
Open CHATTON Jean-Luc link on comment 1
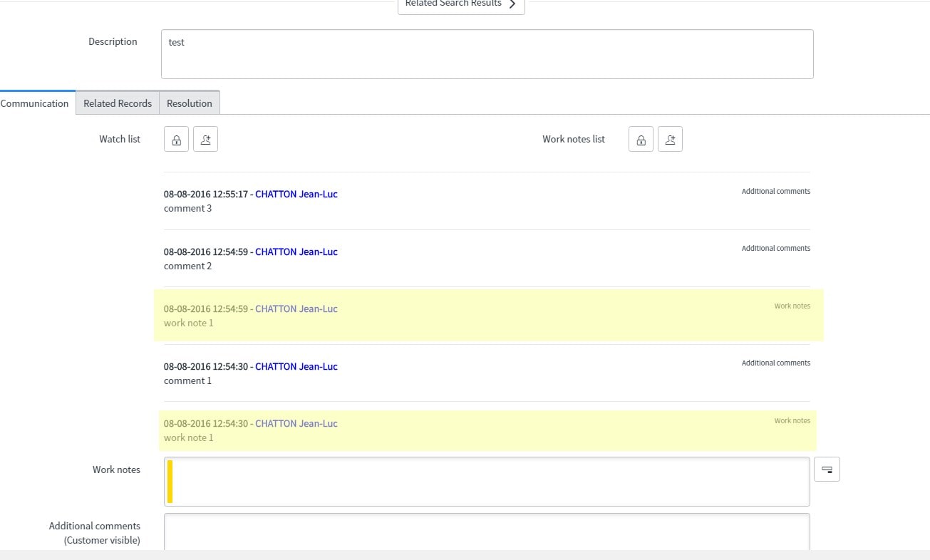(296, 366)
